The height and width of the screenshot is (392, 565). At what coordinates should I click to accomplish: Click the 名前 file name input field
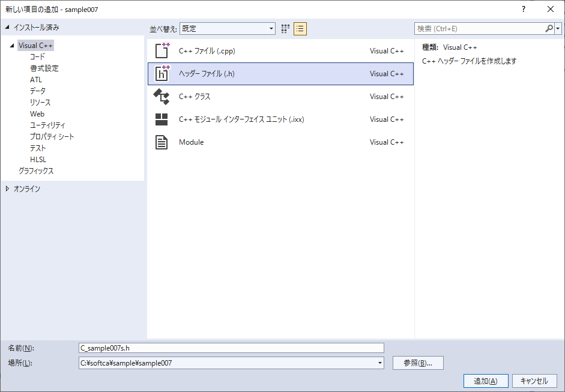(x=231, y=348)
